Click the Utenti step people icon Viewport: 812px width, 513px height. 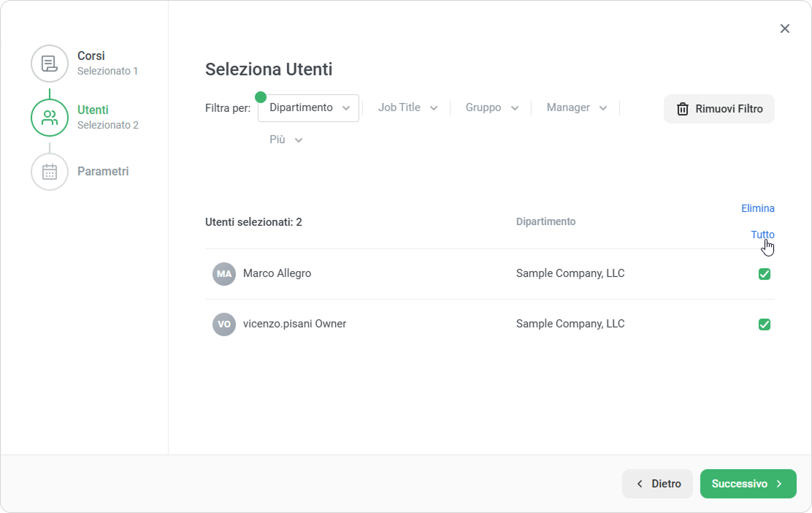tap(50, 118)
